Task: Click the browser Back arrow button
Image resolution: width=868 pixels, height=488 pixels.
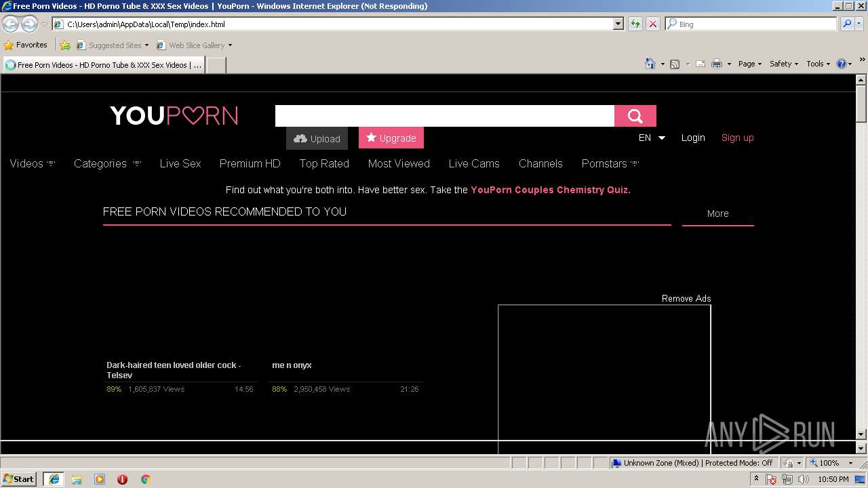Action: coord(11,24)
